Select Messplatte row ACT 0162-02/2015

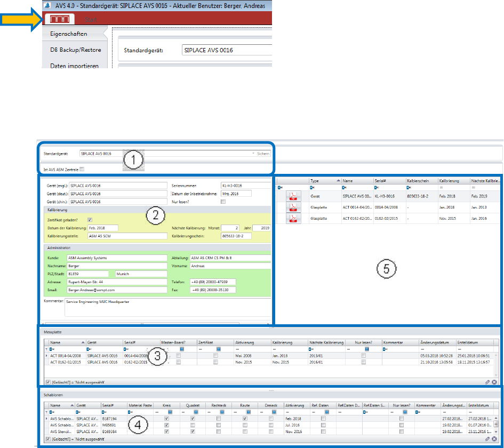click(x=270, y=362)
